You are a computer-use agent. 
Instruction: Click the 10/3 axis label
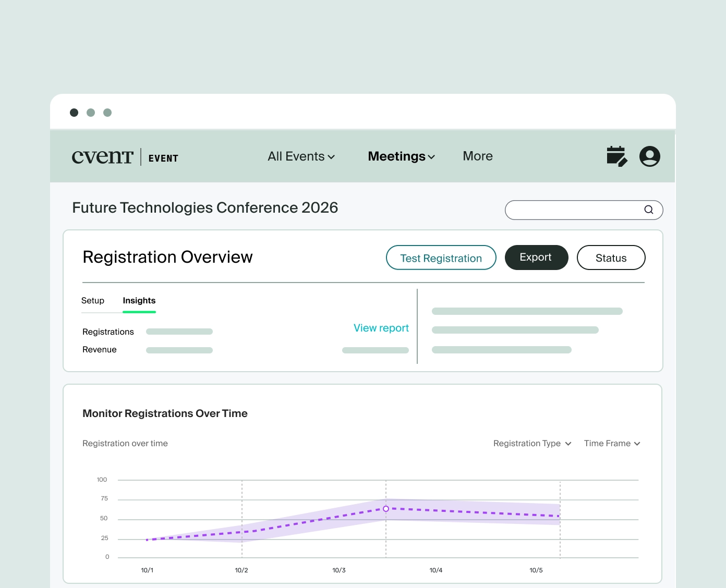click(339, 570)
